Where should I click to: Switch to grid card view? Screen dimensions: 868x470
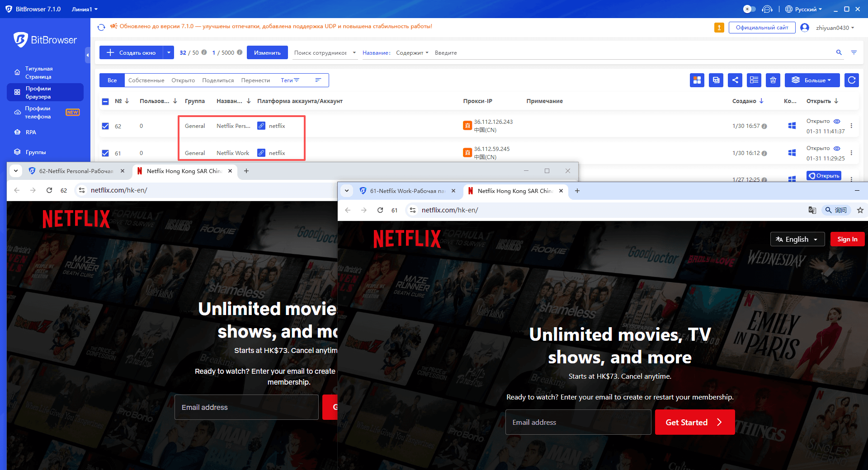[x=697, y=80]
